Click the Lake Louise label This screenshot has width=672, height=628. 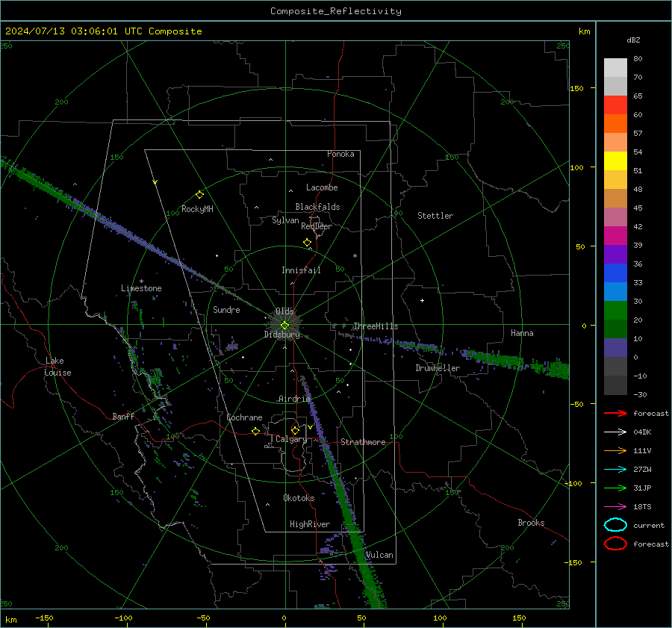59,367
